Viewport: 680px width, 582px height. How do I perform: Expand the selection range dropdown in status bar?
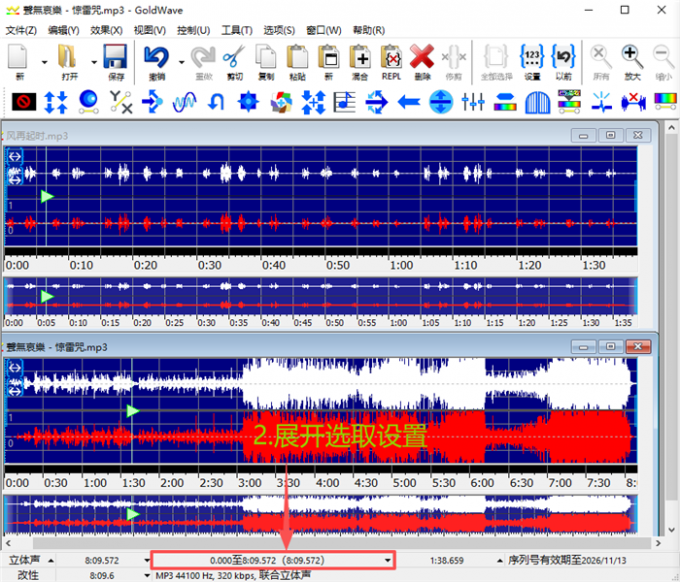[x=388, y=560]
